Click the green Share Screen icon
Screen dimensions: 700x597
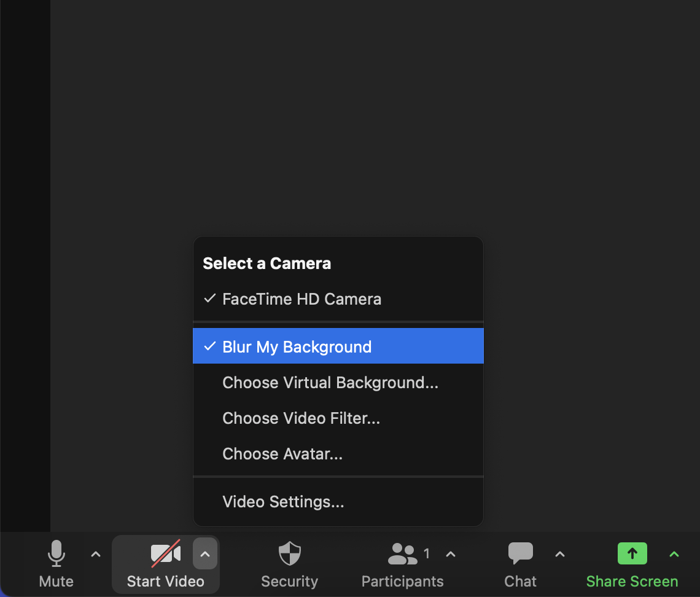point(632,553)
